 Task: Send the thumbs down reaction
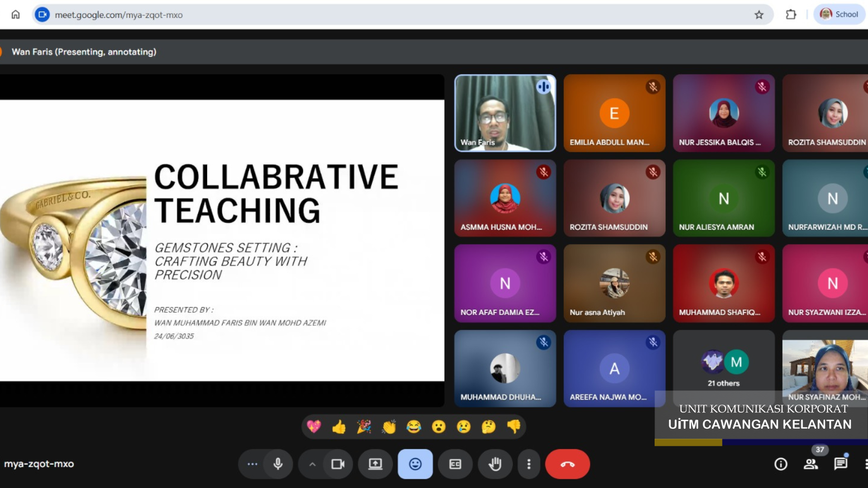(514, 427)
